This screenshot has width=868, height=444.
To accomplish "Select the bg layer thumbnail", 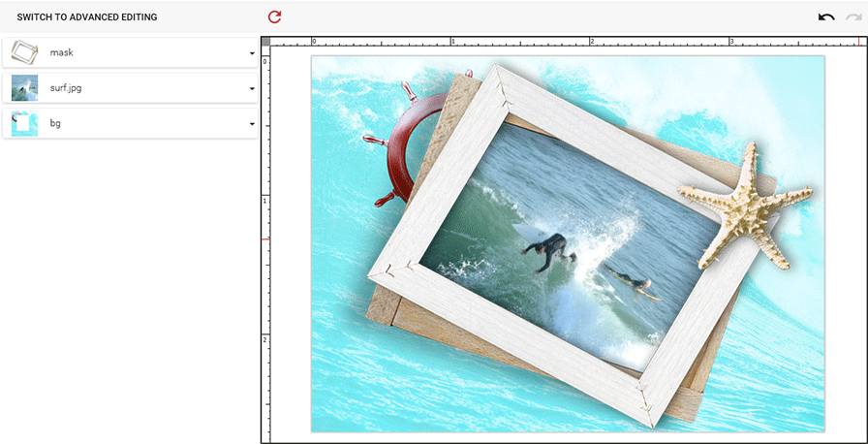I will point(25,123).
